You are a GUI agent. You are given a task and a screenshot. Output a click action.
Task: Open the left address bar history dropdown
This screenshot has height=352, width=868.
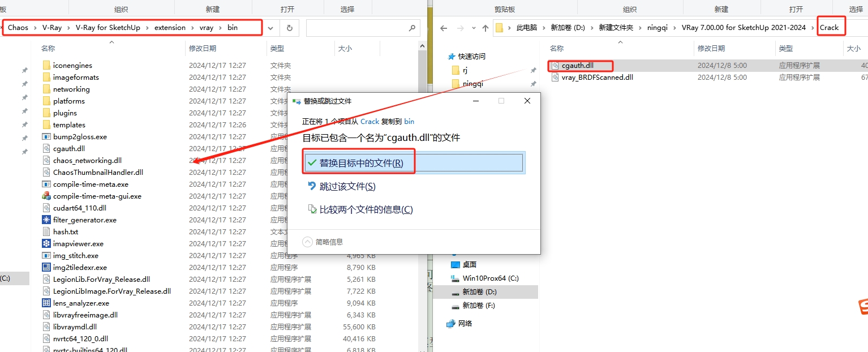click(270, 28)
